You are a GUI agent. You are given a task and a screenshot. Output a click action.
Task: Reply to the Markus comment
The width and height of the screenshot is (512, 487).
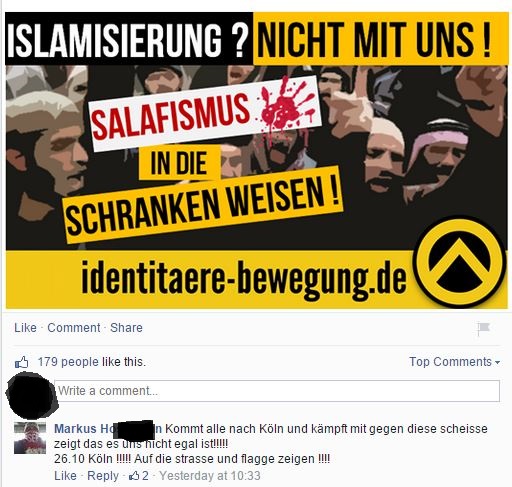(x=103, y=476)
